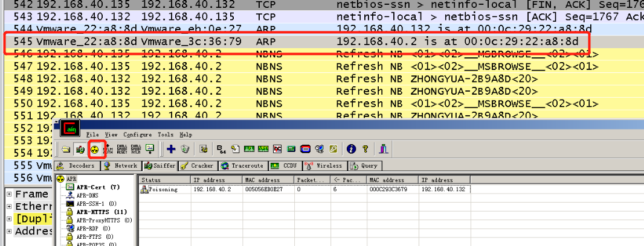Click the Remote Desktop password decoder icon
This screenshot has height=246, width=644.
[319, 150]
